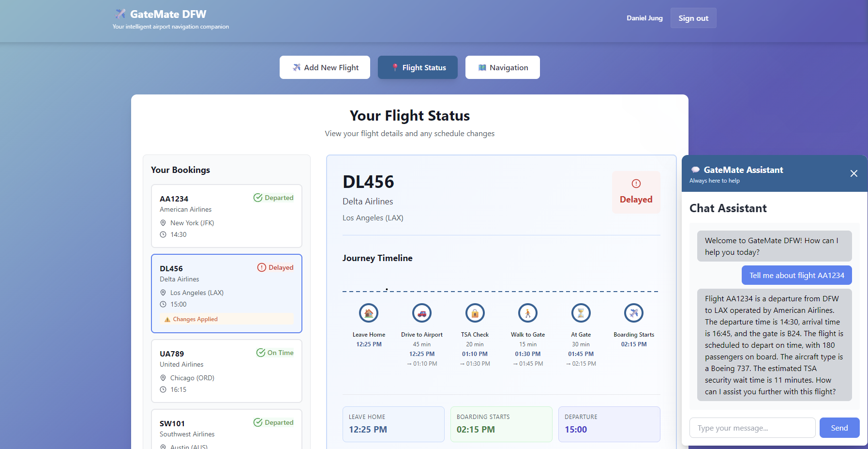Click the Departed check icon on SW101
The image size is (868, 449).
coord(258,422)
